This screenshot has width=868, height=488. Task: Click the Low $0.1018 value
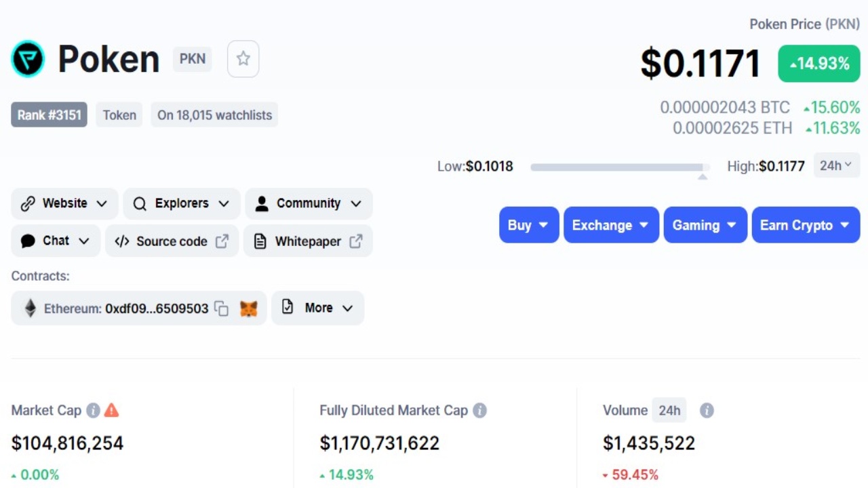tap(489, 166)
